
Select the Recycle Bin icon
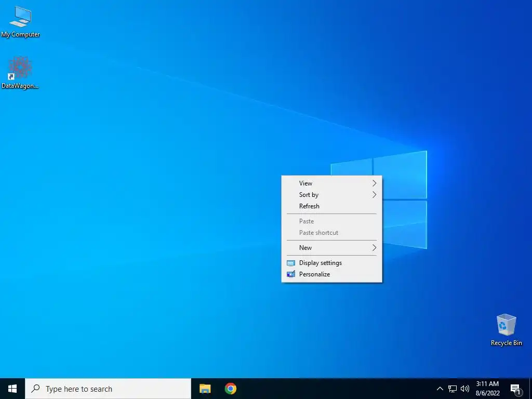click(x=506, y=330)
